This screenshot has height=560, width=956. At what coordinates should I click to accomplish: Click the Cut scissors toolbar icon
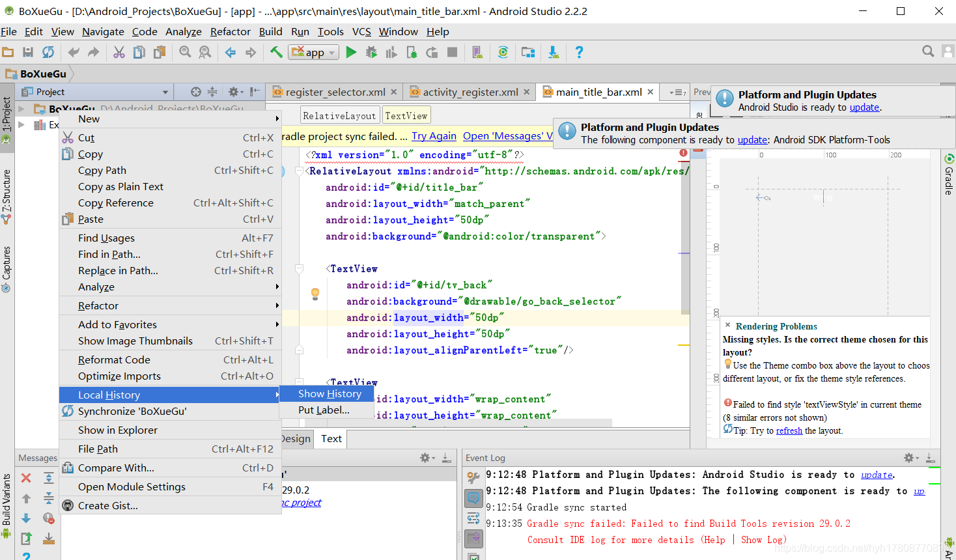coord(119,52)
